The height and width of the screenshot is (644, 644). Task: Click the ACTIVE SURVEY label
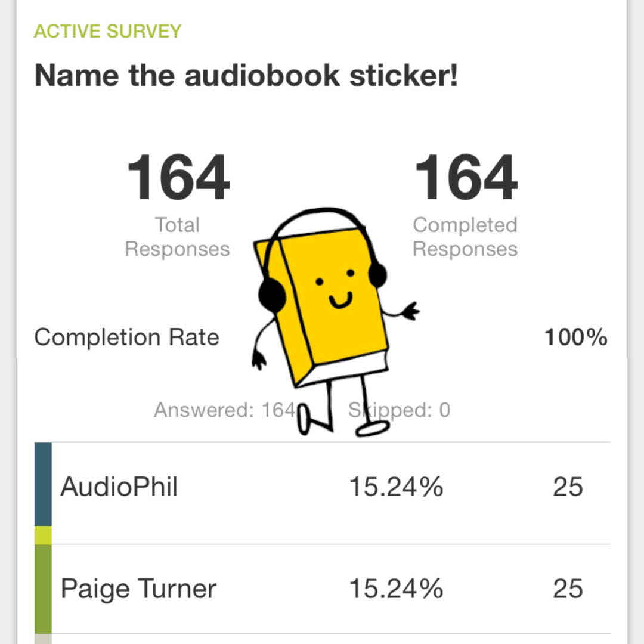point(107,31)
